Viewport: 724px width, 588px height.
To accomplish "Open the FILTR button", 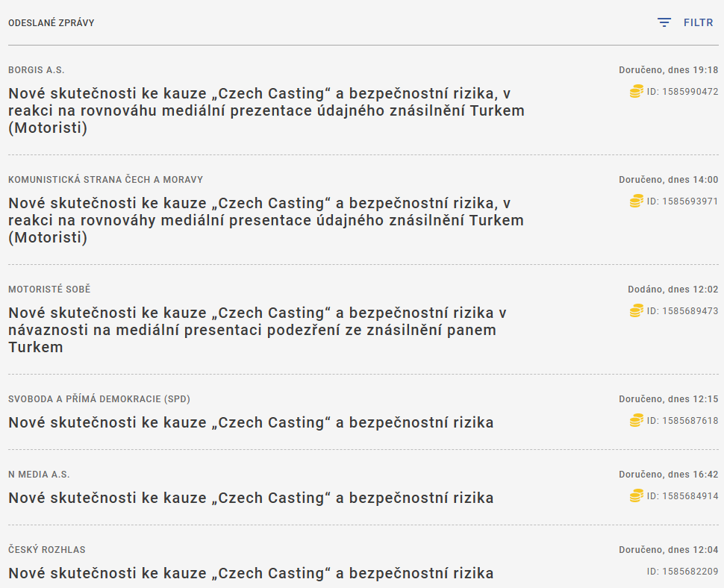I will point(698,22).
